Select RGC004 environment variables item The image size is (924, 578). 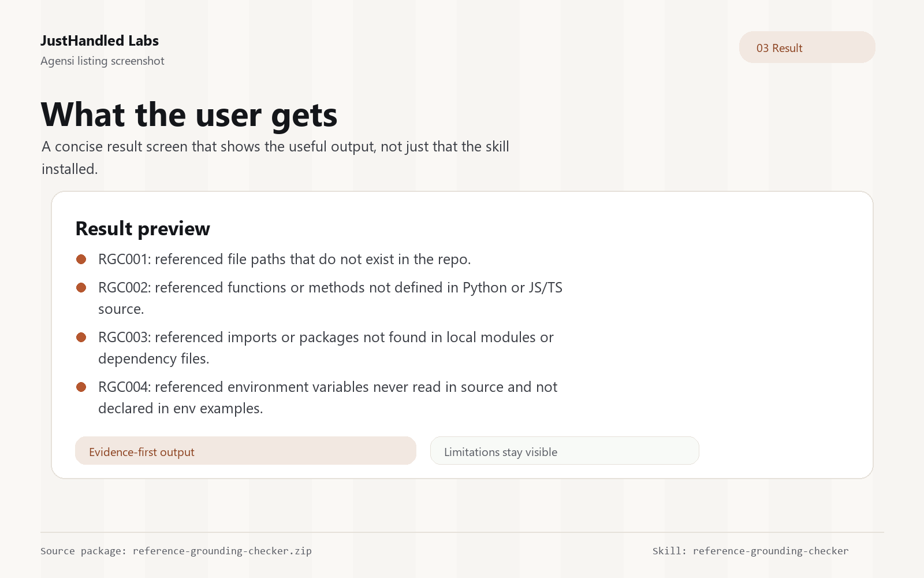tap(328, 398)
